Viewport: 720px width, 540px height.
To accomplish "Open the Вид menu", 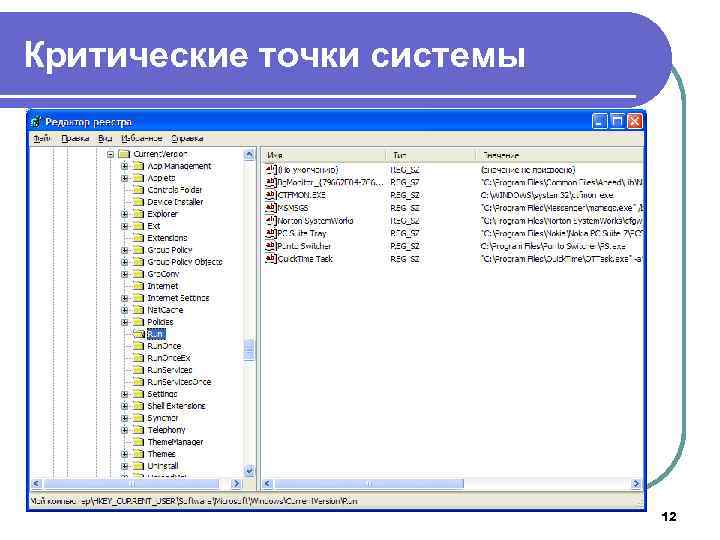I will (105, 138).
